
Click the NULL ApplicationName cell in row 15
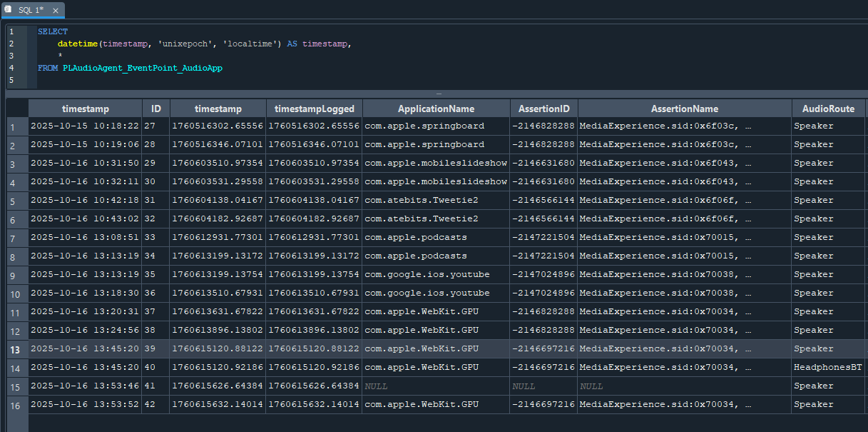coord(435,386)
